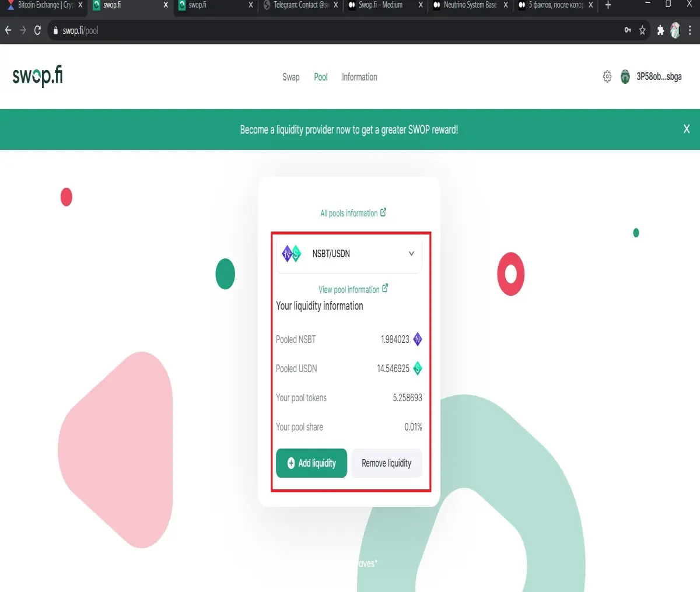Select pooled USDN value 14.546925
This screenshot has width=700, height=592.
click(x=393, y=369)
